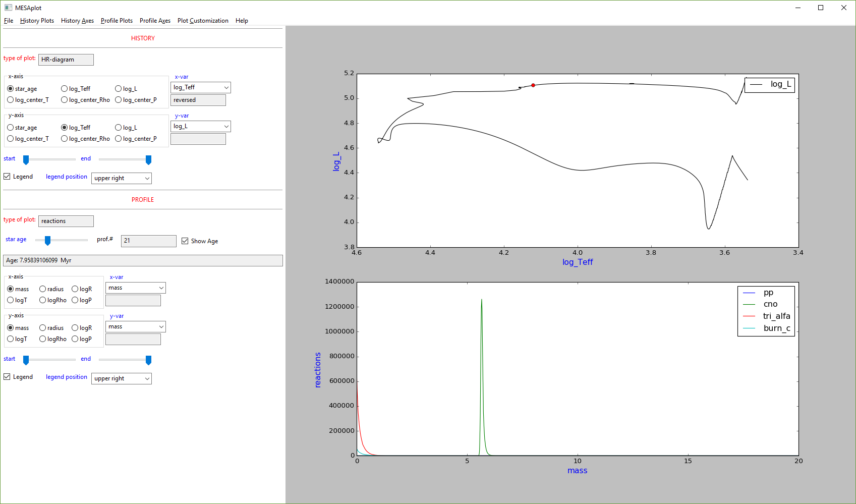
Task: Select history y-axis log_center_P radio
Action: tap(118, 139)
